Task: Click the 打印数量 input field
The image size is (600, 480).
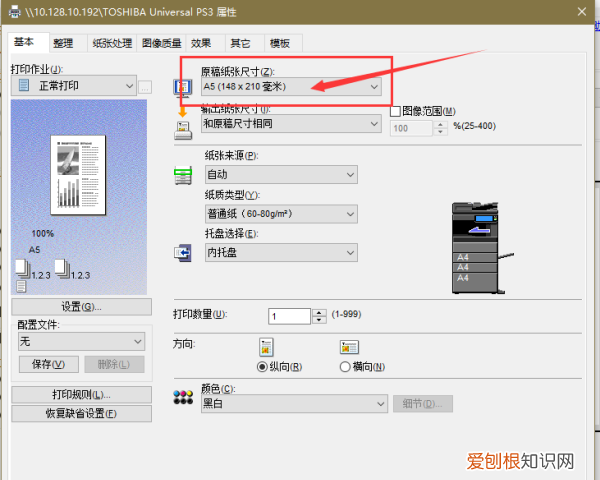Action: coord(289,316)
